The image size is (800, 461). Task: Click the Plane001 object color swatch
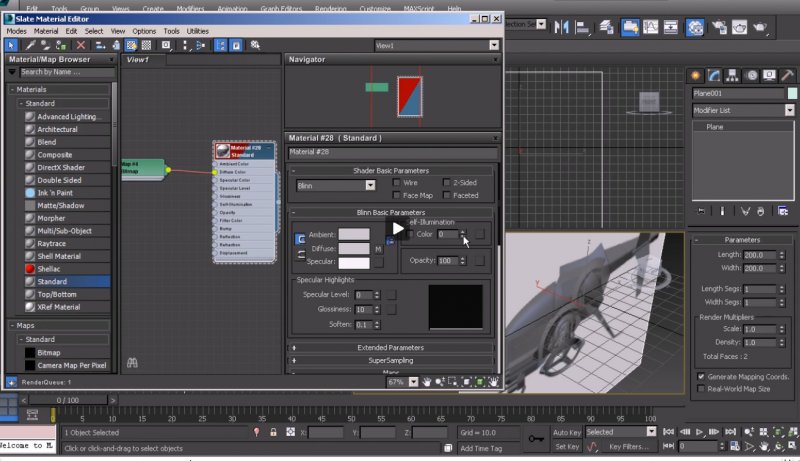[792, 93]
